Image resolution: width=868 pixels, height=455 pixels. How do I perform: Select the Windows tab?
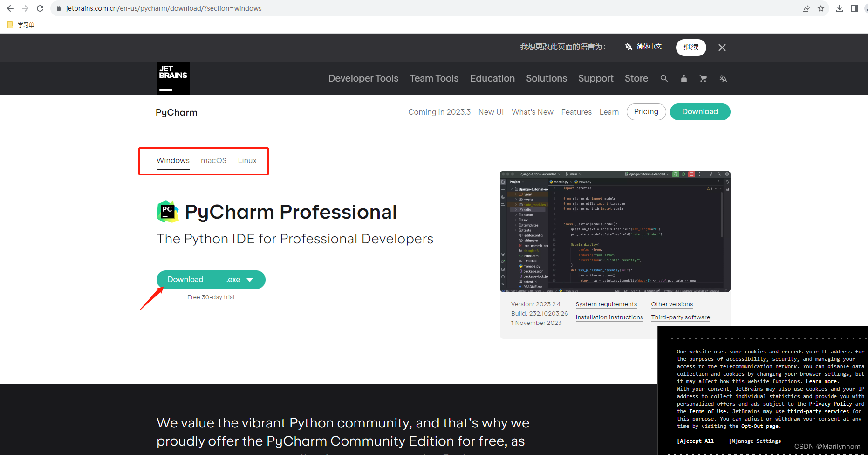[x=173, y=160]
